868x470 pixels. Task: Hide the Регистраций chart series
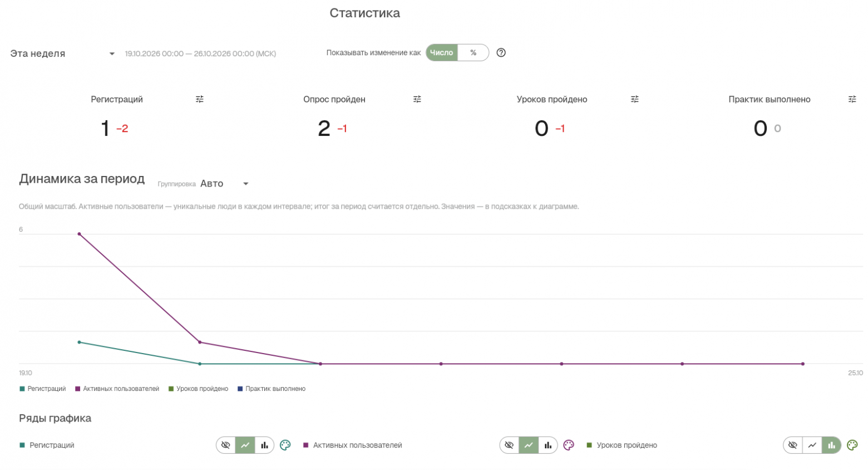(x=226, y=445)
